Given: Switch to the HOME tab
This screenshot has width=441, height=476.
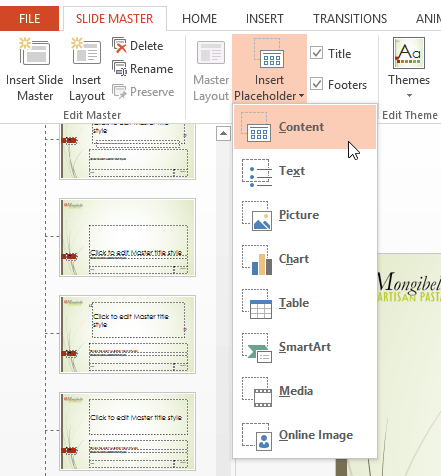Looking at the screenshot, I should point(200,19).
